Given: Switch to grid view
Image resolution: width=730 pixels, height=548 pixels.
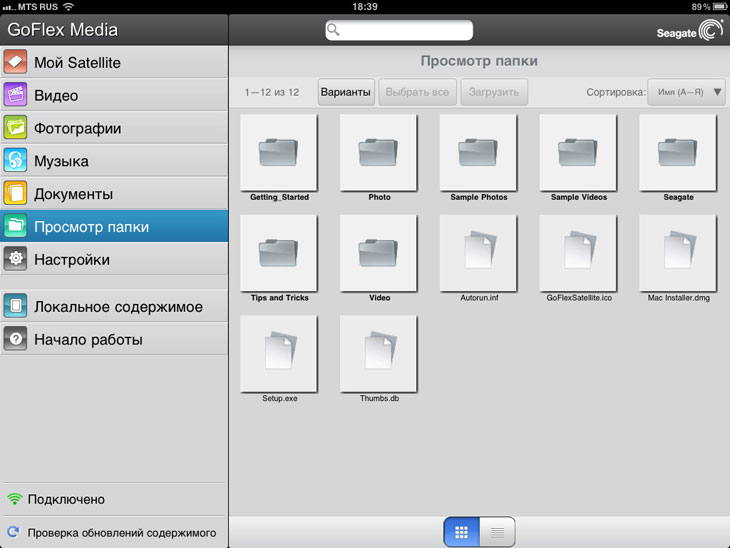Looking at the screenshot, I should pos(461,533).
